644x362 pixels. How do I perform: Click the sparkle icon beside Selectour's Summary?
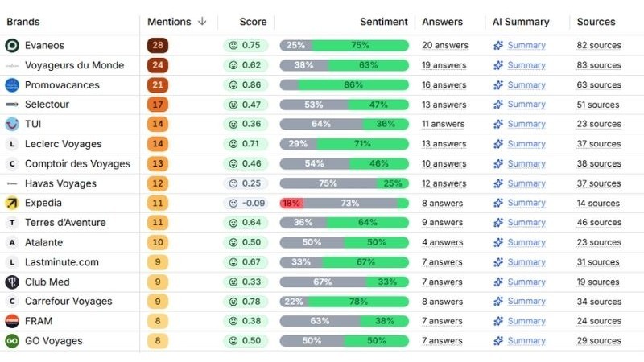pyautogui.click(x=498, y=105)
